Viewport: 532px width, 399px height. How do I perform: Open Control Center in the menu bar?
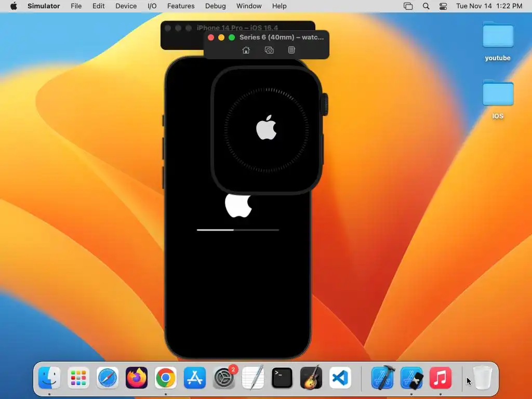tap(443, 6)
